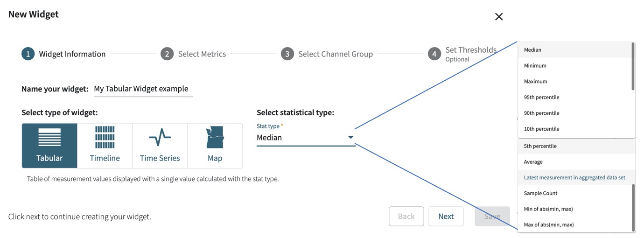
Task: Choose Sample Count option
Action: tap(574, 194)
